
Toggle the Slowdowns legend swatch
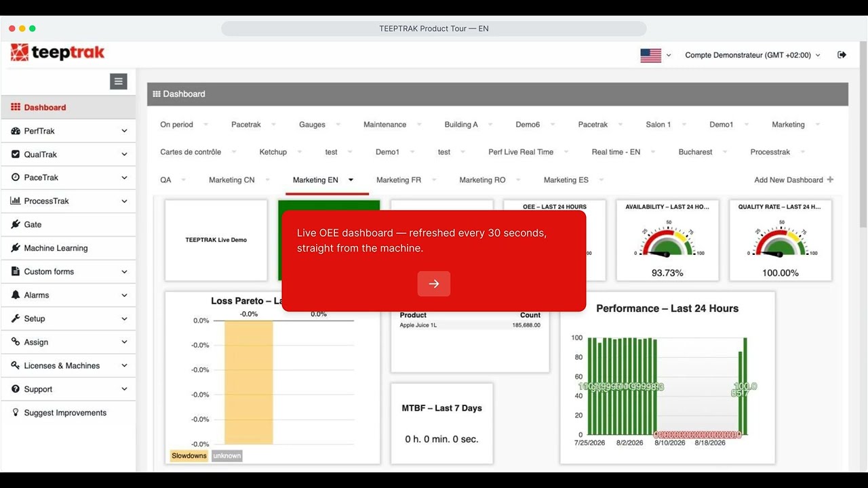click(189, 455)
